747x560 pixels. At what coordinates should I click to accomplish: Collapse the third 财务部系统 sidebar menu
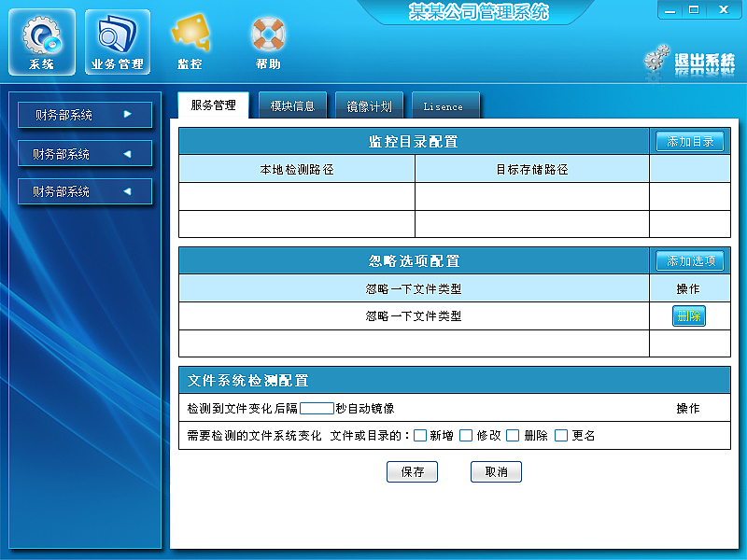pyautogui.click(x=85, y=190)
